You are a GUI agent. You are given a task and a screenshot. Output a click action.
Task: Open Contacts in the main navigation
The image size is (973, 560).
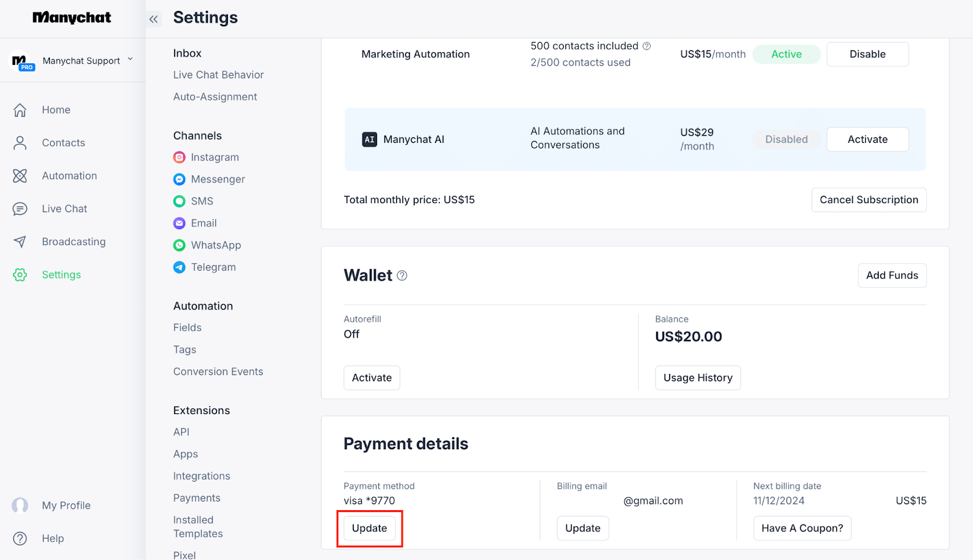63,143
